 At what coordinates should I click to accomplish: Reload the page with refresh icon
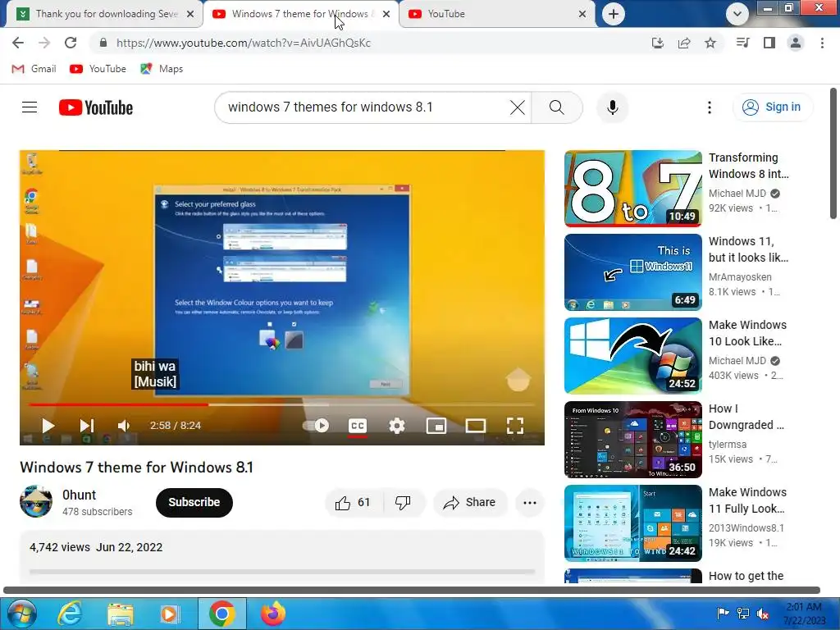[71, 43]
